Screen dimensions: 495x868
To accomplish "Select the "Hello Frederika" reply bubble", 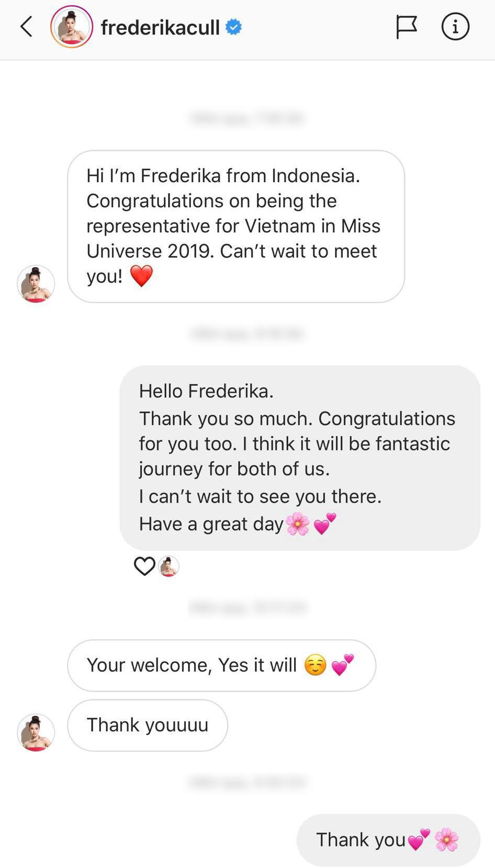I will point(299,458).
